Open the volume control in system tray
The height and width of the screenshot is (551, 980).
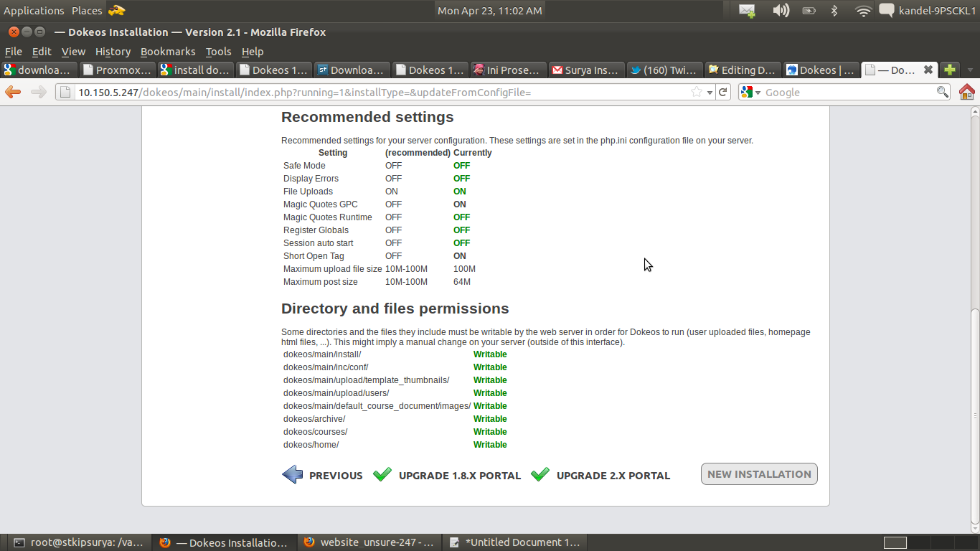point(781,11)
